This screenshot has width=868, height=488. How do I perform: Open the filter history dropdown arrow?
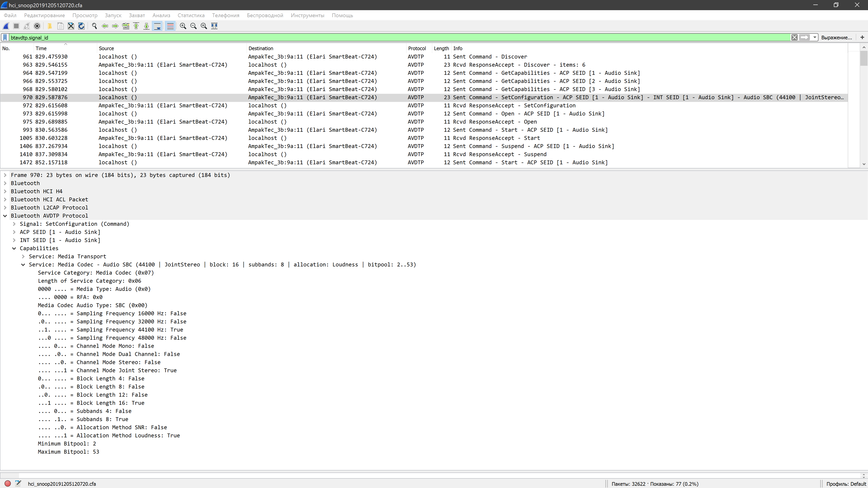pos(815,37)
